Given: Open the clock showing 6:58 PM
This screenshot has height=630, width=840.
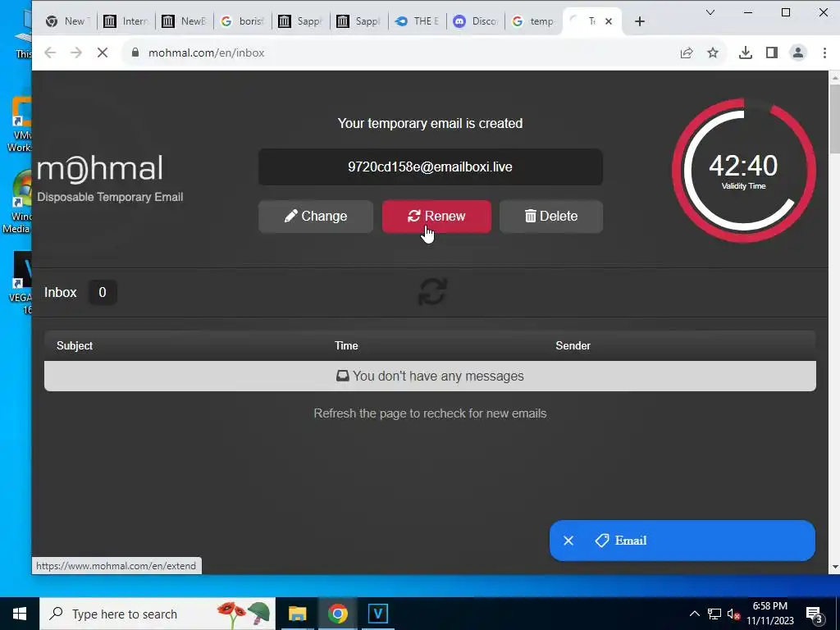Looking at the screenshot, I should [x=769, y=614].
